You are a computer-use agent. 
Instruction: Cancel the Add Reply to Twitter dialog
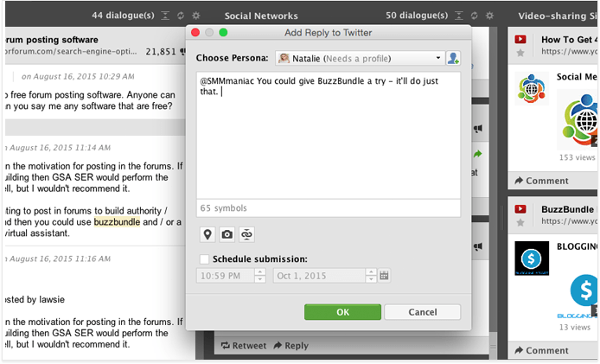click(423, 312)
